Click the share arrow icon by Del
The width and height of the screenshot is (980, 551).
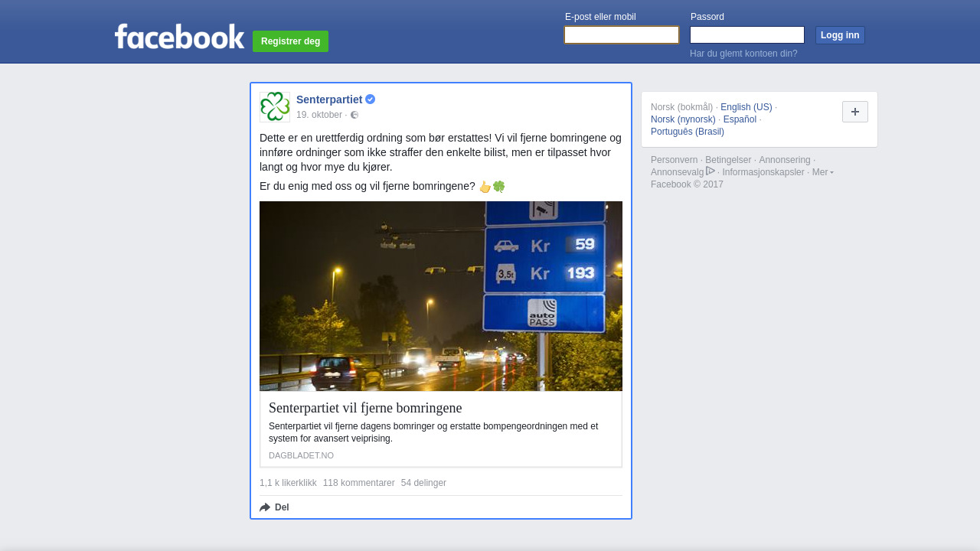click(x=265, y=507)
